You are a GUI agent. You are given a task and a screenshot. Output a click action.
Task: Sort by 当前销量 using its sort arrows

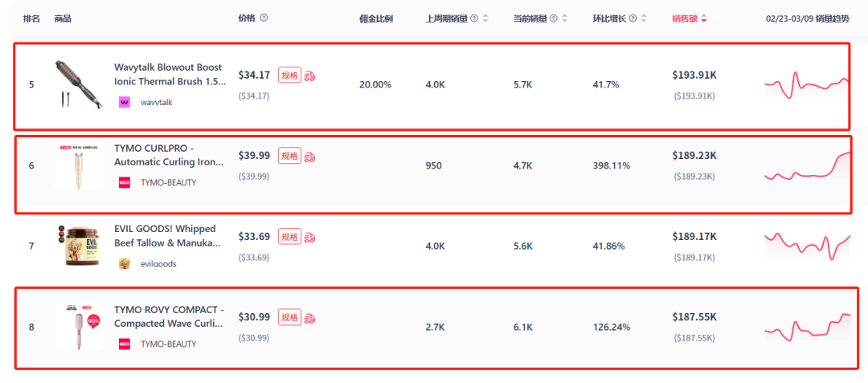tap(565, 18)
